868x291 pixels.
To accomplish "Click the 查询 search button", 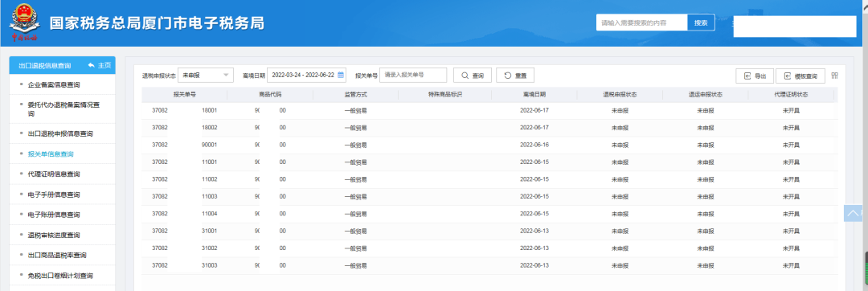I will pos(473,76).
